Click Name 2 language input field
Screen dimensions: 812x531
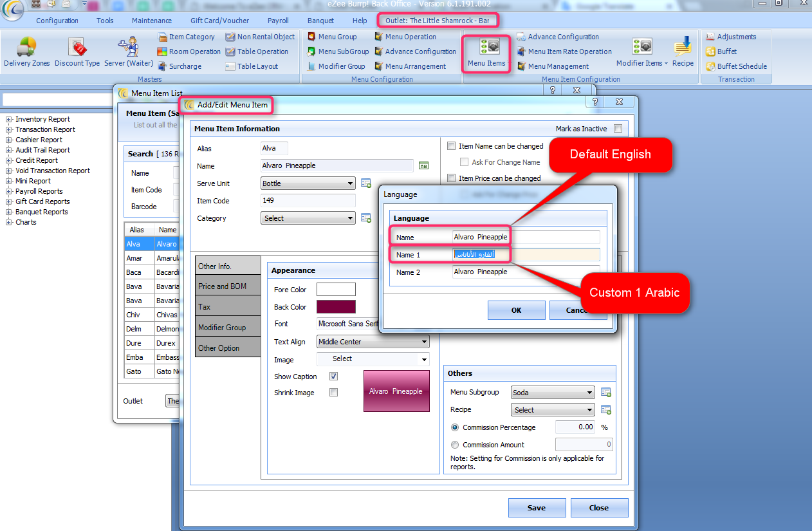coord(526,272)
